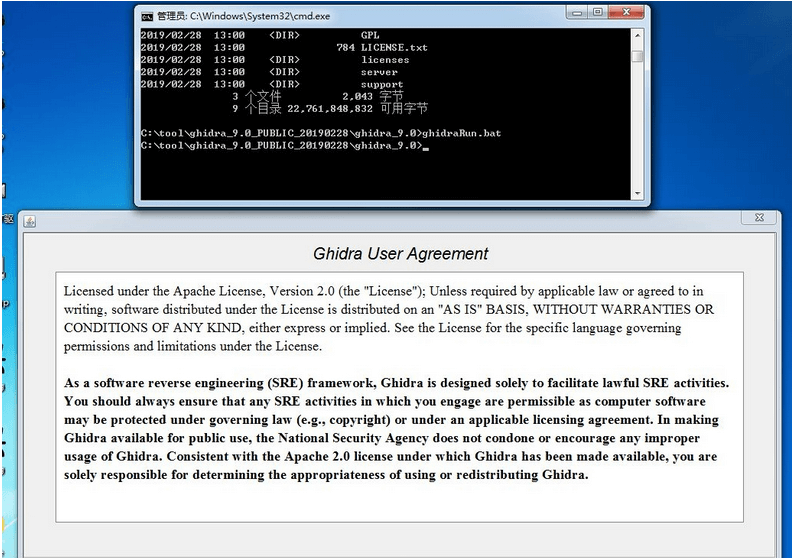The width and height of the screenshot is (792, 558).
Task: Click the console vertical scrollbar thumb
Action: [x=637, y=55]
